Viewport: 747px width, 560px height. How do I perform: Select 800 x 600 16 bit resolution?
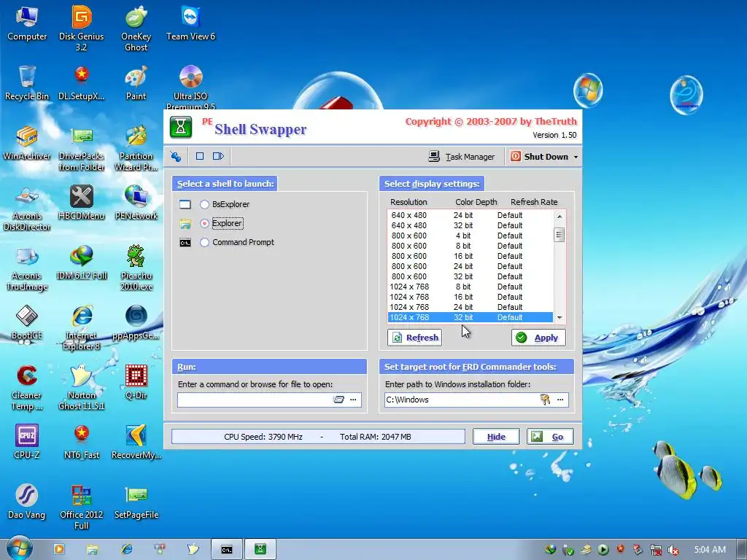(x=471, y=256)
